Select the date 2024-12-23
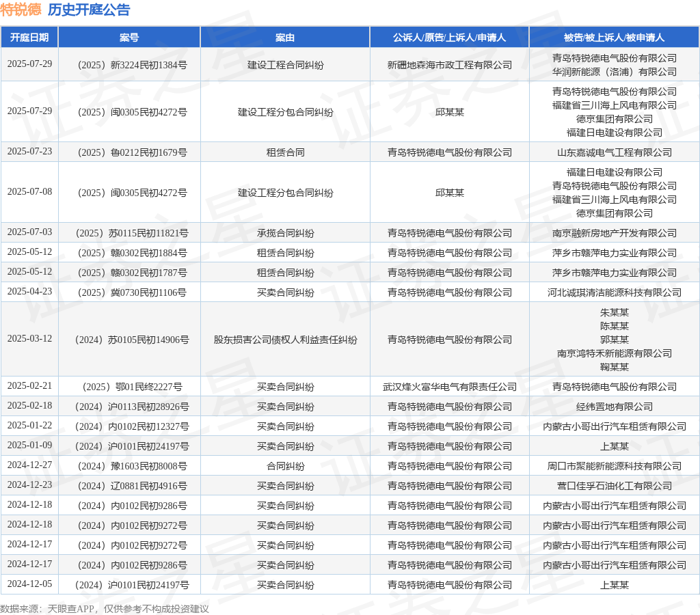Image resolution: width=700 pixels, height=615 pixels. coord(29,484)
